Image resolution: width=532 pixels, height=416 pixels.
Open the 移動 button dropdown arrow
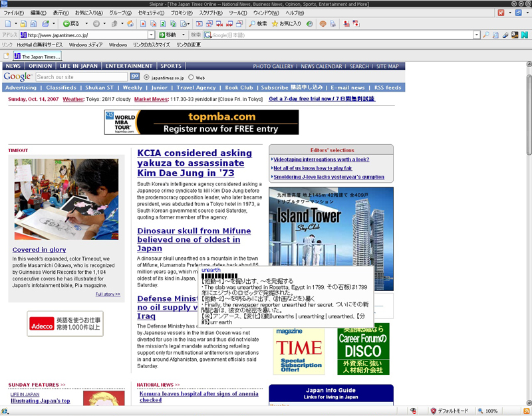pos(184,35)
